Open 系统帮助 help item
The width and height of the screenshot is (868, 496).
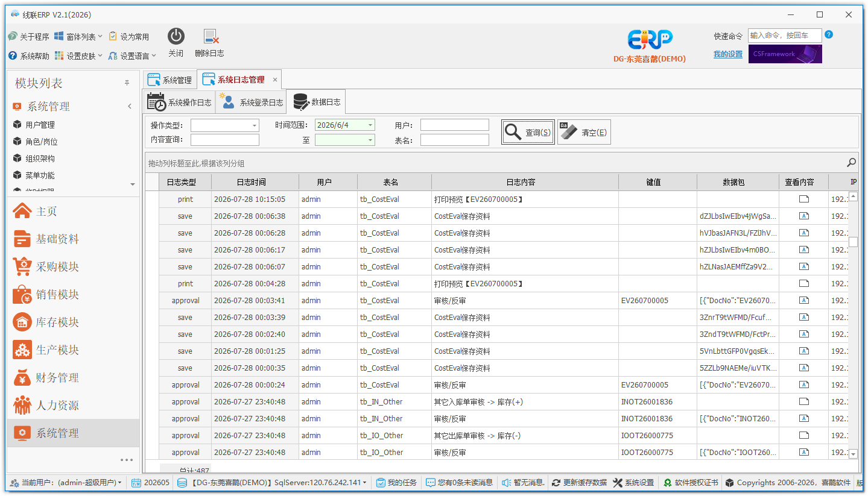click(28, 56)
